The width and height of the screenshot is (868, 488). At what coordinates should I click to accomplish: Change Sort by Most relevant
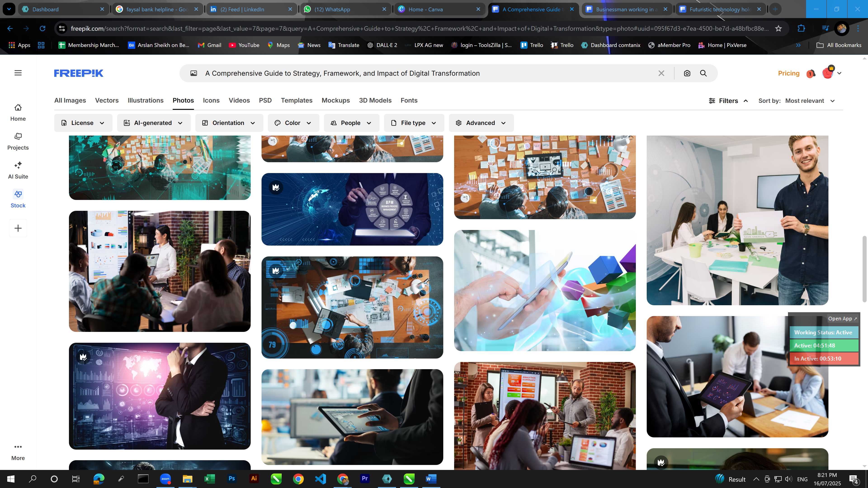click(x=810, y=101)
